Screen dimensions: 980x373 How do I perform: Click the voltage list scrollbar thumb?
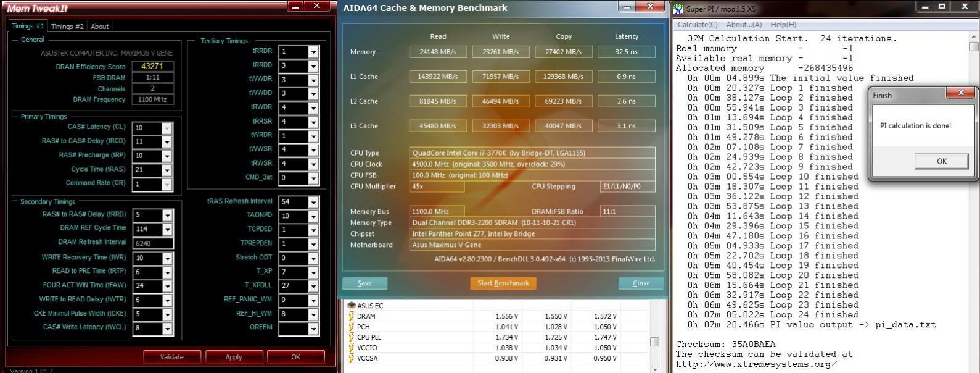(655, 342)
